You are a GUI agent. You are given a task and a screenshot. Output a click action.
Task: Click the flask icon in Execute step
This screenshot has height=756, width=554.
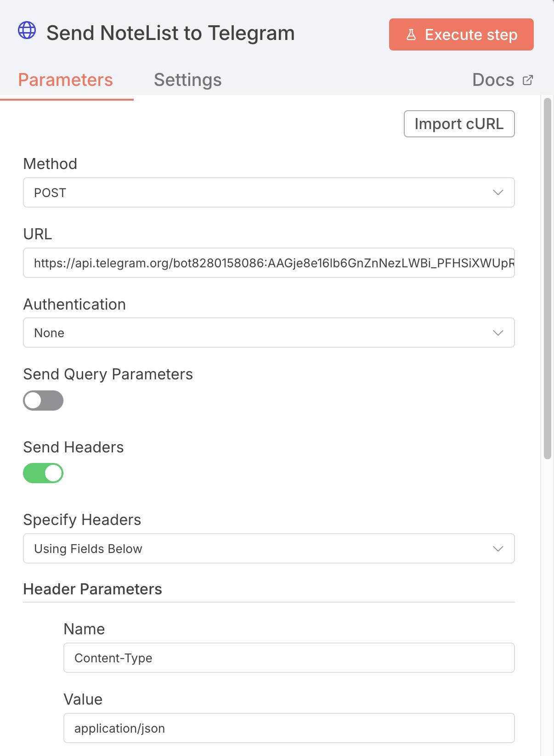click(411, 34)
